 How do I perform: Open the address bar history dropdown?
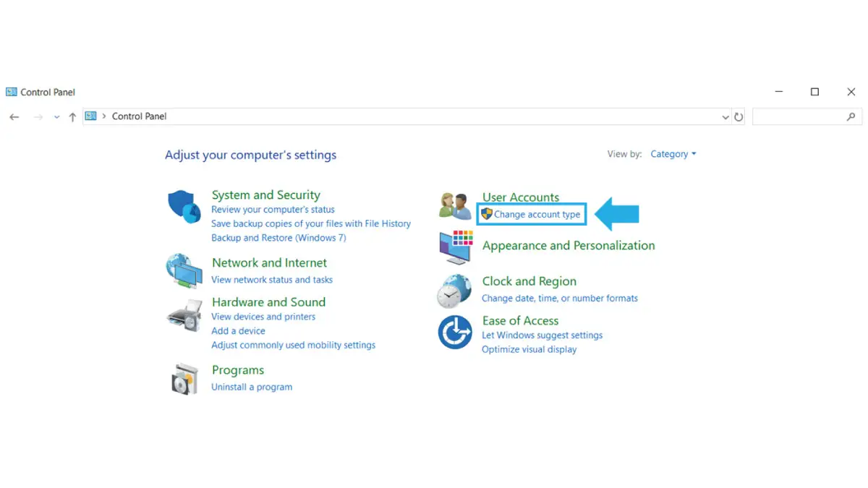tap(726, 117)
